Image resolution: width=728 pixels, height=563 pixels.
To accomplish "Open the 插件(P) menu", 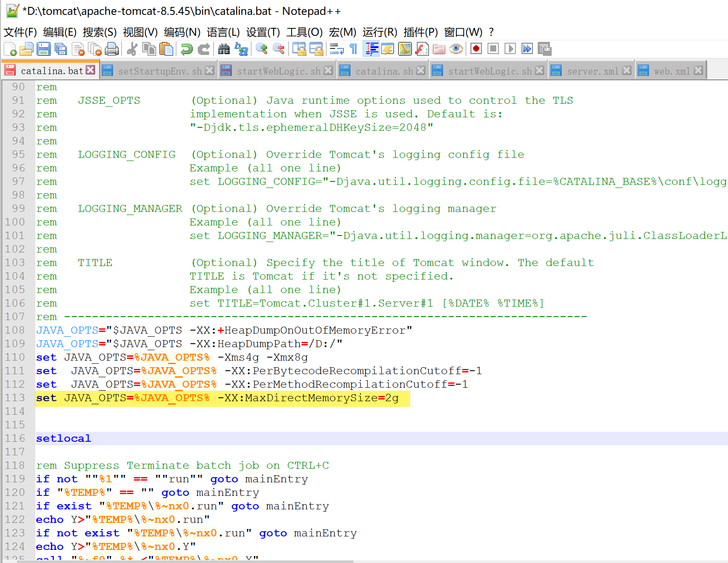I will coord(421,32).
